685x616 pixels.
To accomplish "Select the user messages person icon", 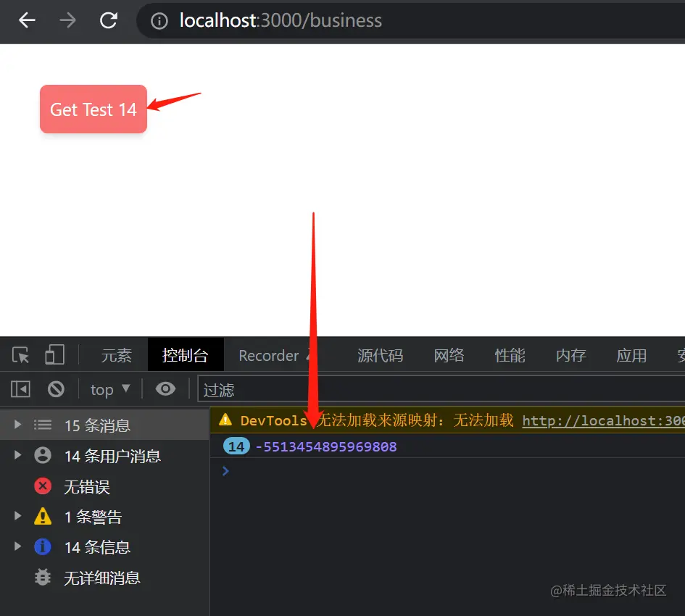I will click(43, 455).
